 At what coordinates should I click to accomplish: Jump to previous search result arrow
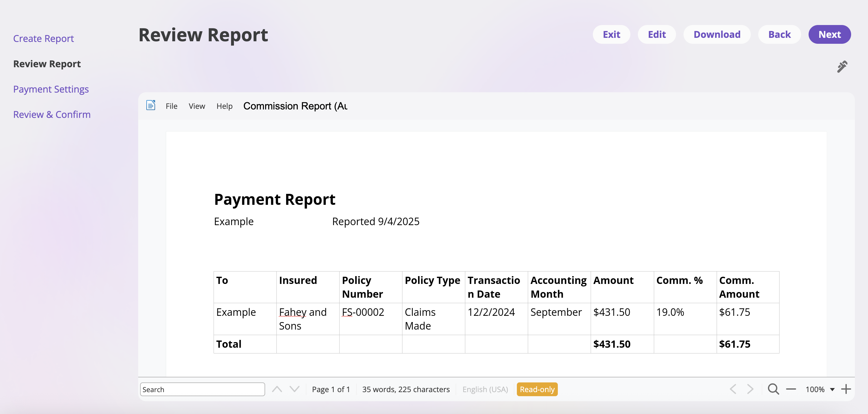pos(277,389)
